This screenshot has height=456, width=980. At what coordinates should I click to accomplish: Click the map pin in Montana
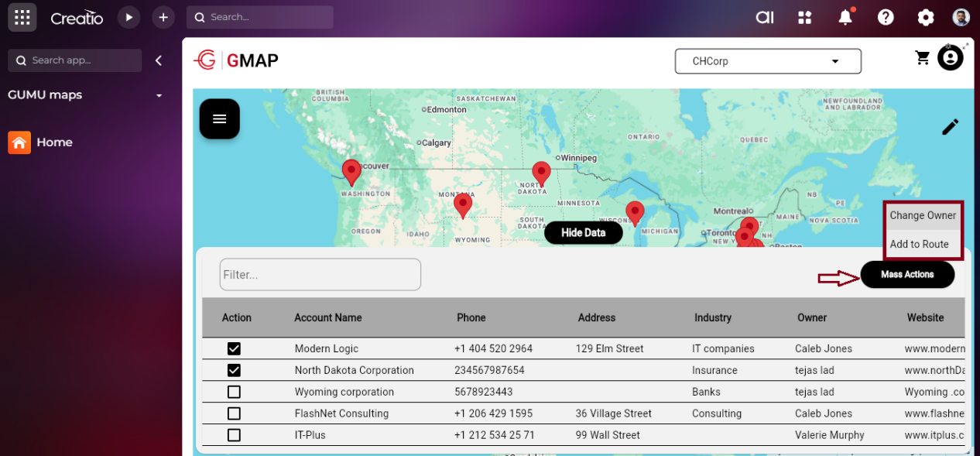[463, 205]
